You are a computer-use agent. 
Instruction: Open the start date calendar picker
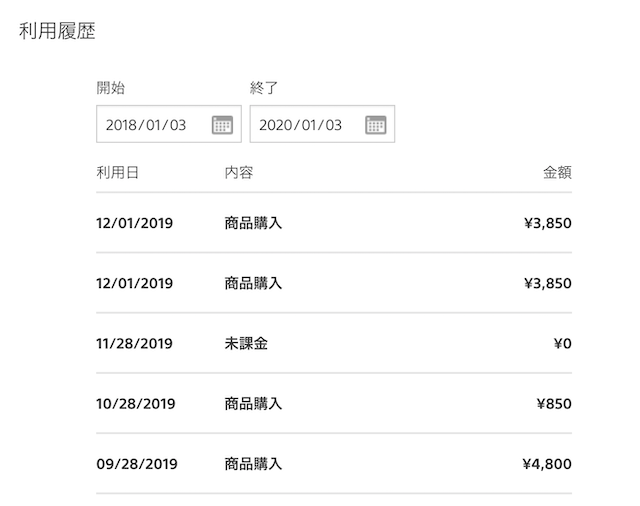[222, 125]
